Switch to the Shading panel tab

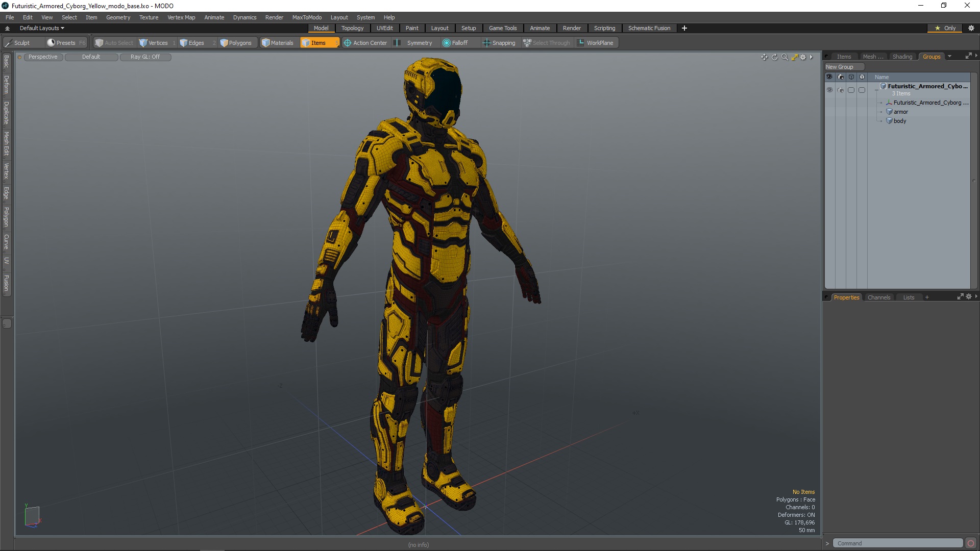902,57
